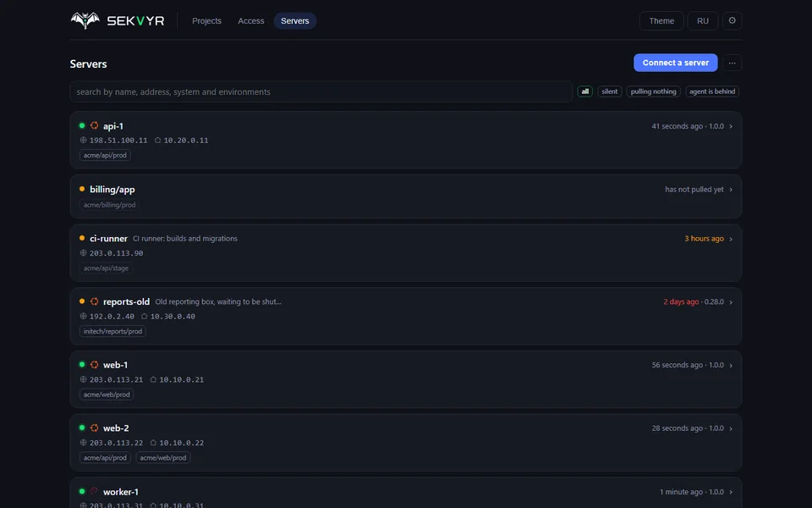Expand the api-1 row chevron
This screenshot has width=812, height=508.
(731, 126)
